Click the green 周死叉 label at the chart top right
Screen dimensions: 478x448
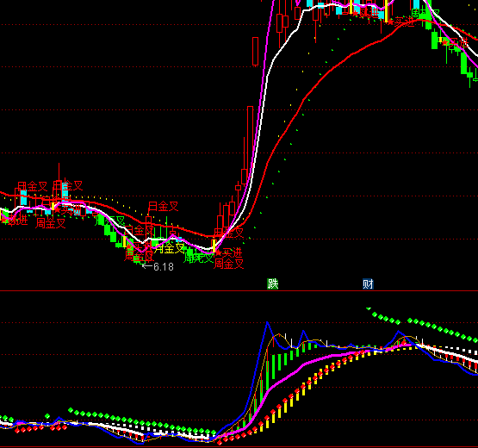click(425, 13)
